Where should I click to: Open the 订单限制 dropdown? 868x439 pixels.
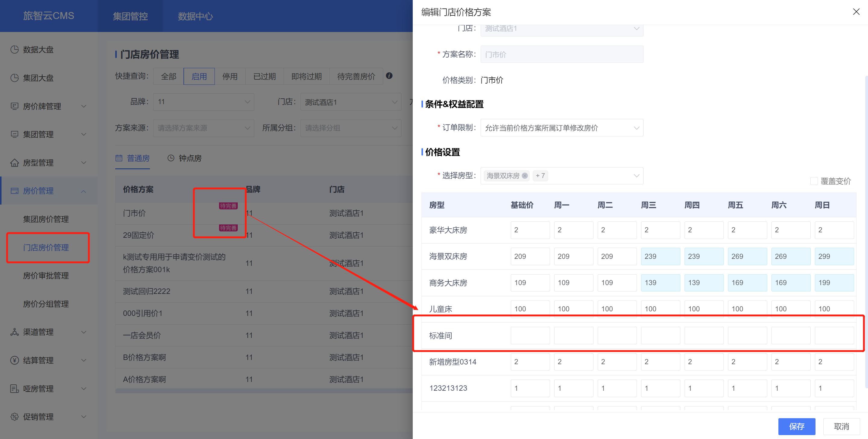click(562, 128)
